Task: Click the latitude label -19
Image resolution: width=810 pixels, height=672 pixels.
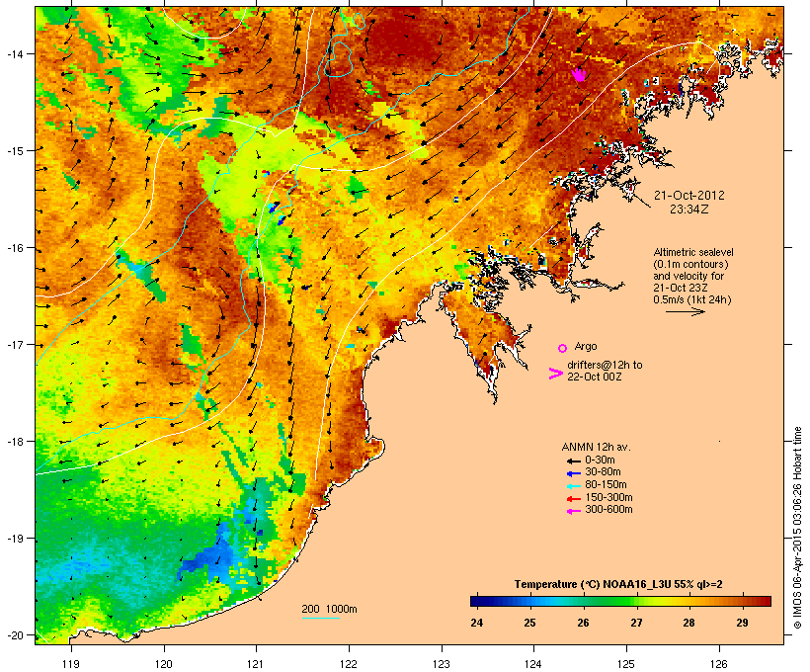Action: click(14, 539)
